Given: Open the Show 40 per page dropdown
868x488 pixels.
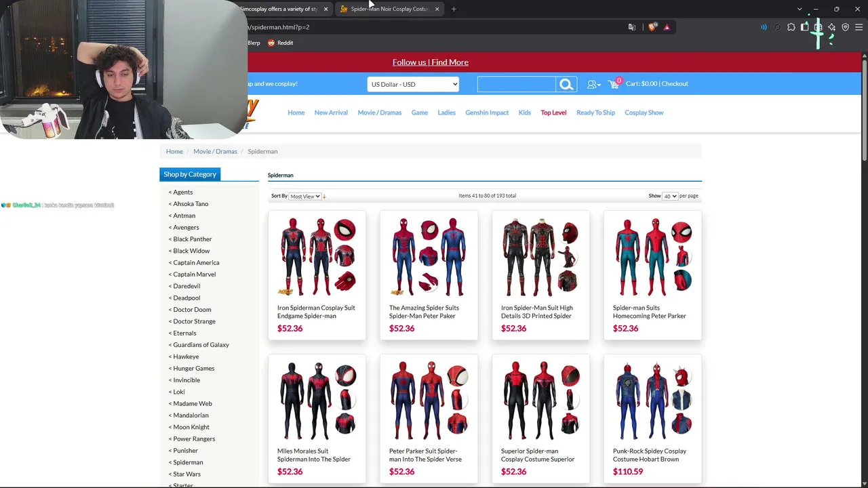Looking at the screenshot, I should click(670, 197).
